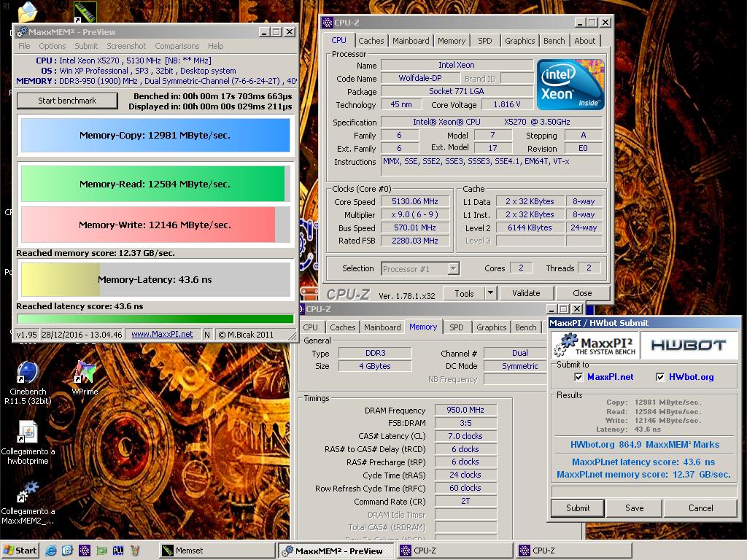Click the PLL quick launch icon

tap(118, 551)
